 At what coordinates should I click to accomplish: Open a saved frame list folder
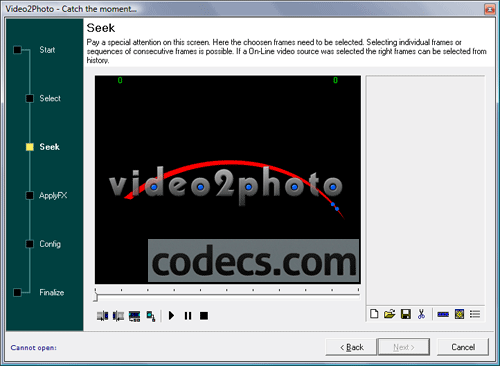click(389, 314)
